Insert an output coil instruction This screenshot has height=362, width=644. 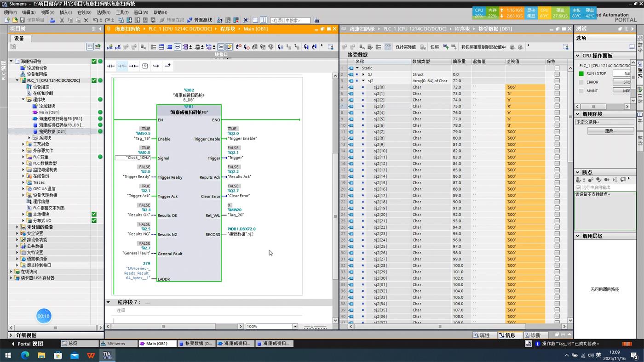tap(133, 66)
